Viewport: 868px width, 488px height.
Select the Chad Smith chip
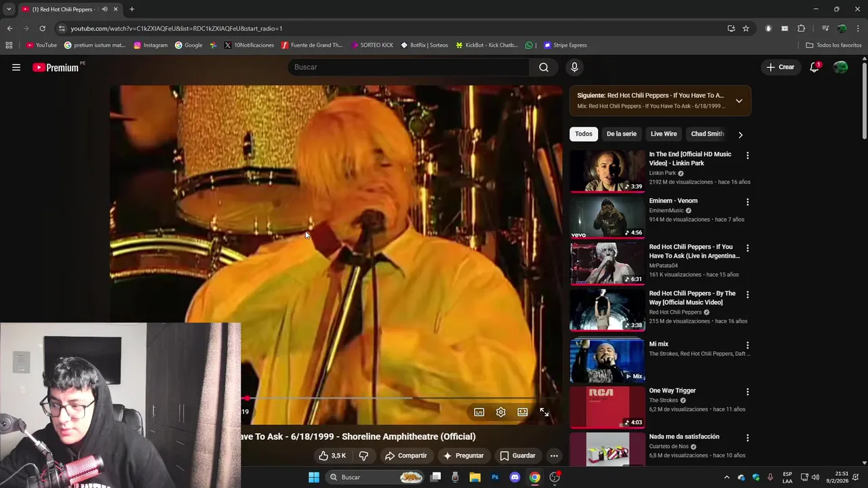(707, 134)
